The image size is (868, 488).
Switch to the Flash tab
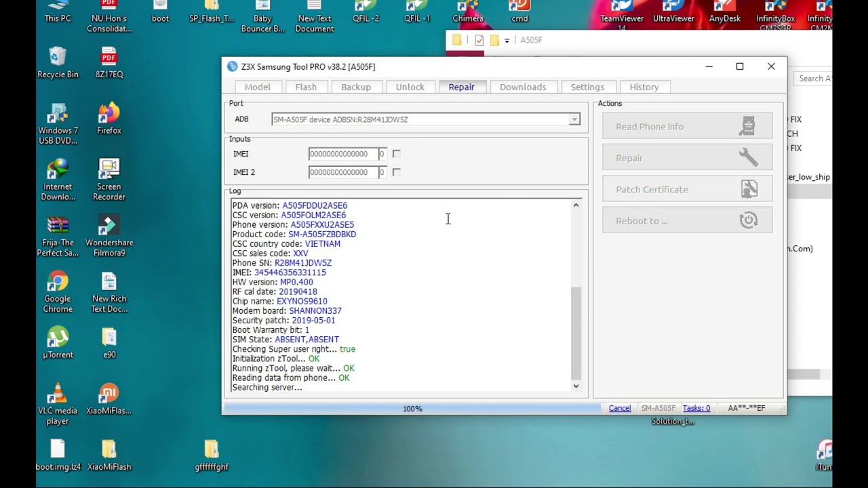tap(306, 87)
